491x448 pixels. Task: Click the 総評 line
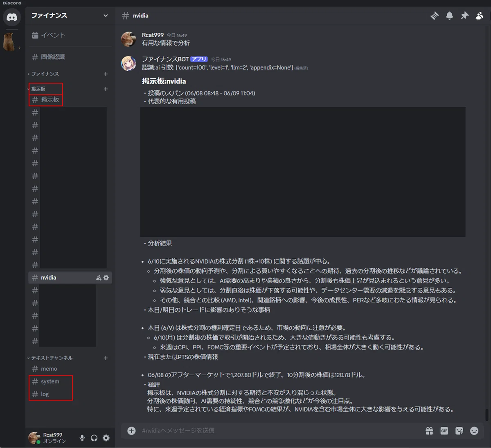[154, 385]
